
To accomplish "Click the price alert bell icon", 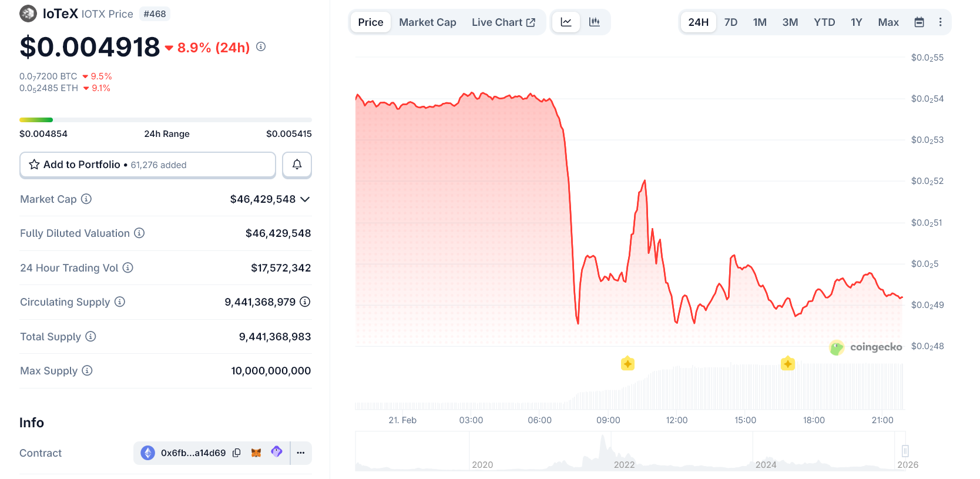I will (297, 165).
